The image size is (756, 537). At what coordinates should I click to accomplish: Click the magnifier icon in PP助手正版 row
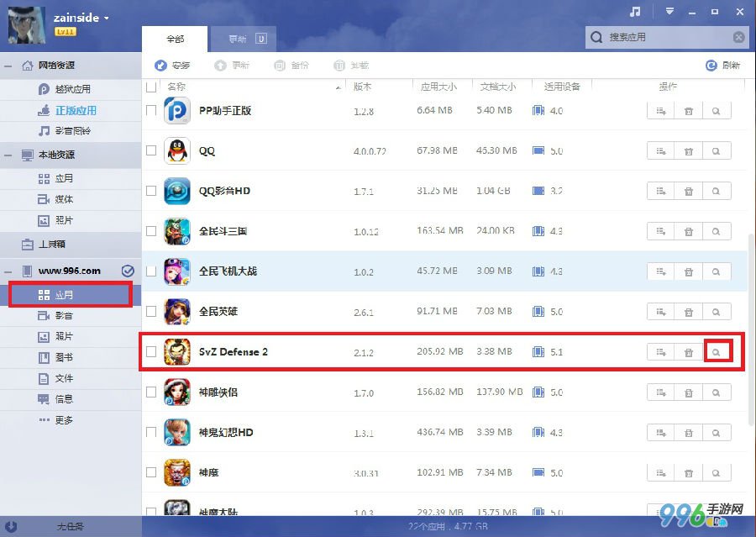(717, 111)
